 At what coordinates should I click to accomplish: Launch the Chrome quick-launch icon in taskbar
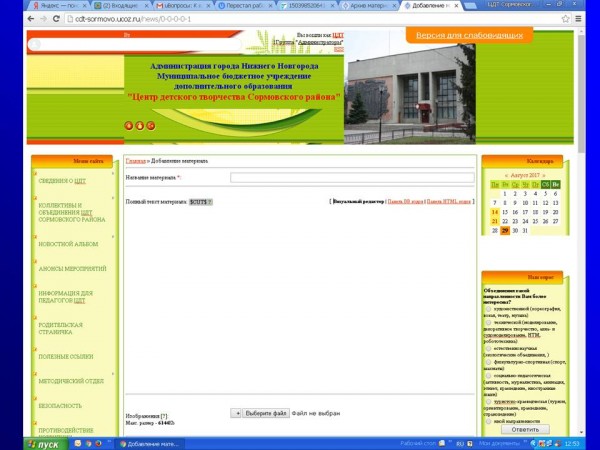(x=88, y=443)
